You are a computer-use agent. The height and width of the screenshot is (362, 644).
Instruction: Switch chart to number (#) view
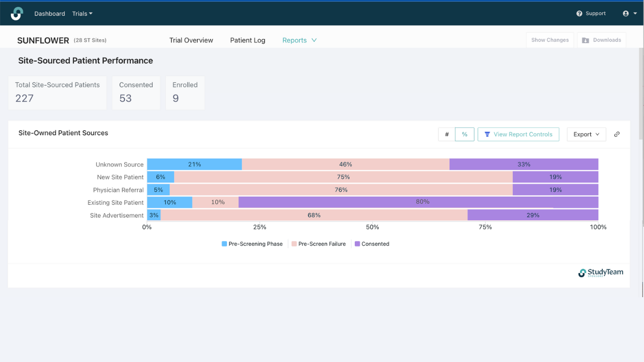447,134
